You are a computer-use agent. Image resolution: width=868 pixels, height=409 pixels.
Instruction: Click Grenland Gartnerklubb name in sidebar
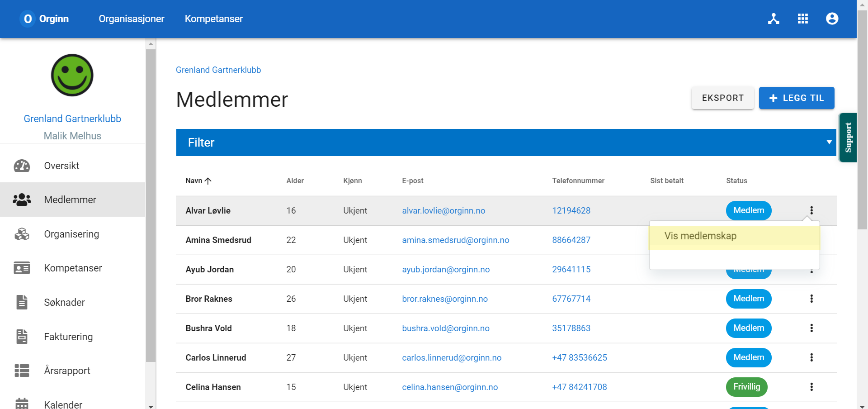pos(72,119)
